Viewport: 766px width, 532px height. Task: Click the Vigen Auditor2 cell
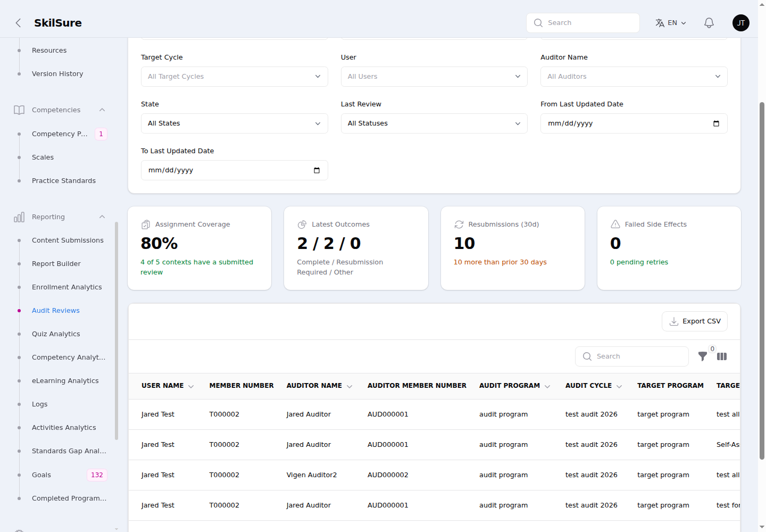pos(312,475)
